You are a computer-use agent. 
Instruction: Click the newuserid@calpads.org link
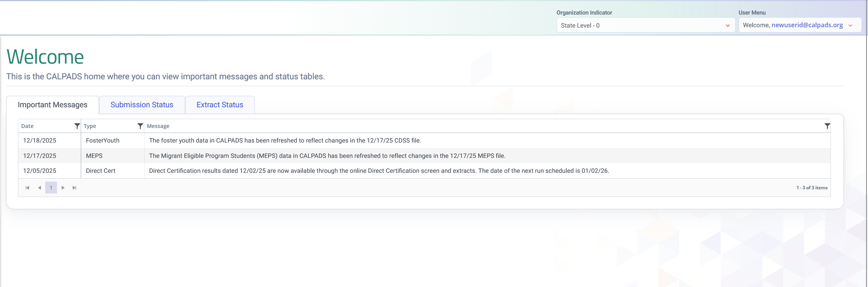click(x=807, y=25)
